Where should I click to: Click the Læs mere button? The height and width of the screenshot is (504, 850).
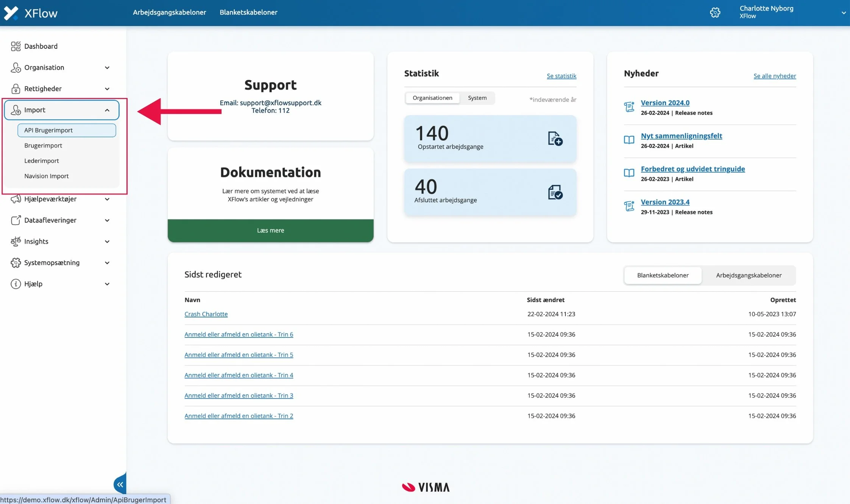click(x=270, y=230)
